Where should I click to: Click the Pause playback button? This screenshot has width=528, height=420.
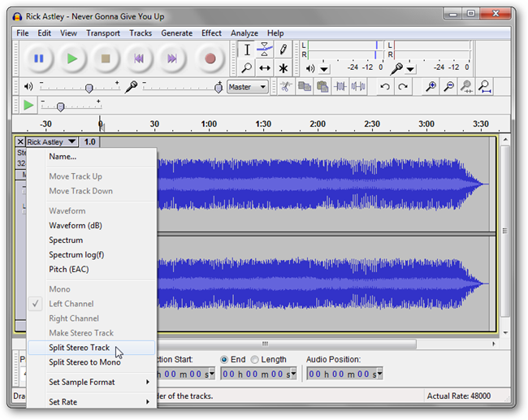click(x=38, y=58)
